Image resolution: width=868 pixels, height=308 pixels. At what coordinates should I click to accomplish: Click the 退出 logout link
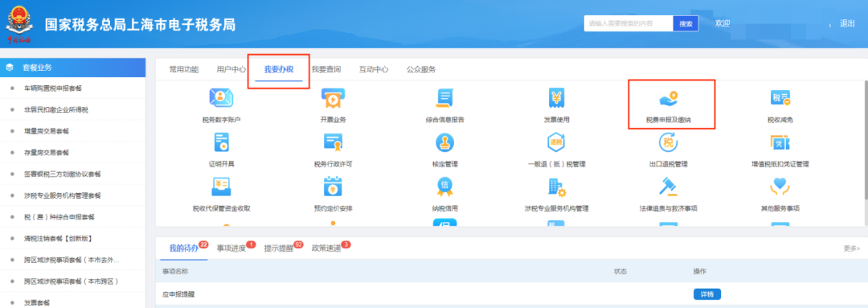click(x=848, y=24)
